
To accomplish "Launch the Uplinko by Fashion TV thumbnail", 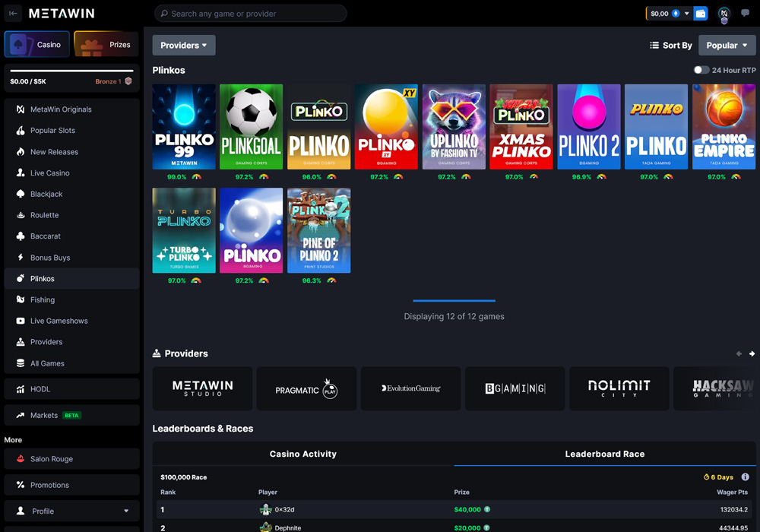I will pyautogui.click(x=454, y=127).
